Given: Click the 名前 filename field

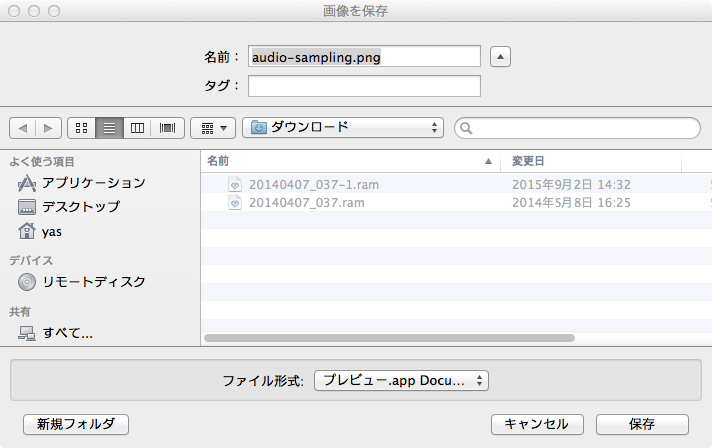Looking at the screenshot, I should (x=364, y=56).
